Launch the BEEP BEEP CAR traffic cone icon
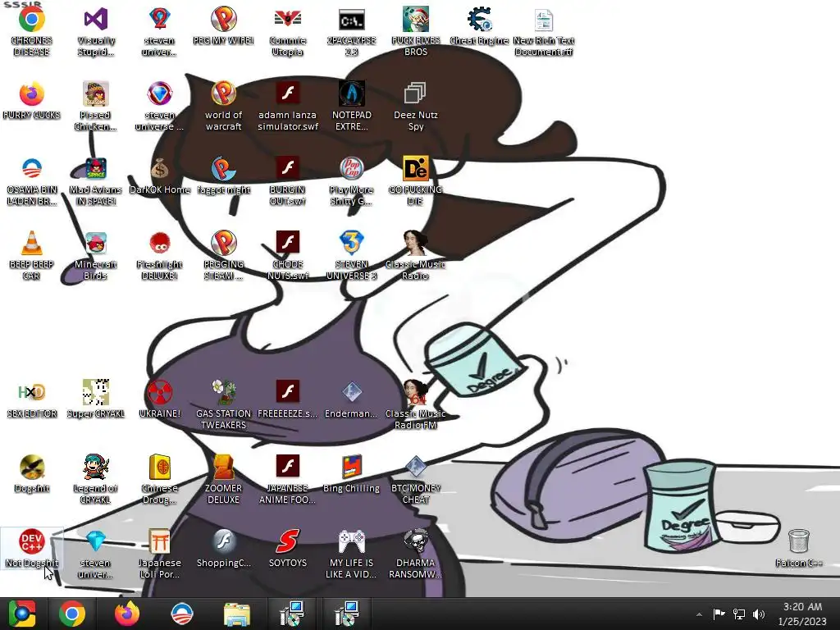The width and height of the screenshot is (840, 630). pos(32,256)
